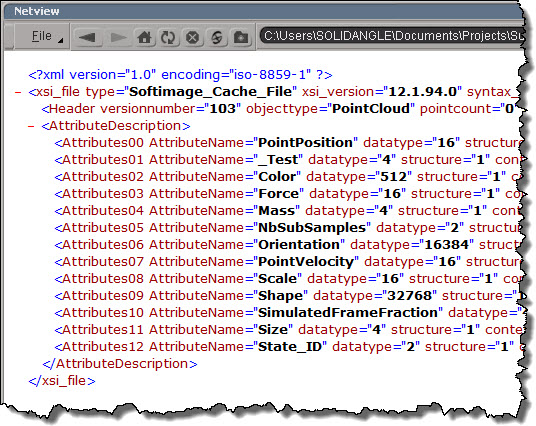536x426 pixels.
Task: Select State_ID attribute name
Action: (x=290, y=347)
